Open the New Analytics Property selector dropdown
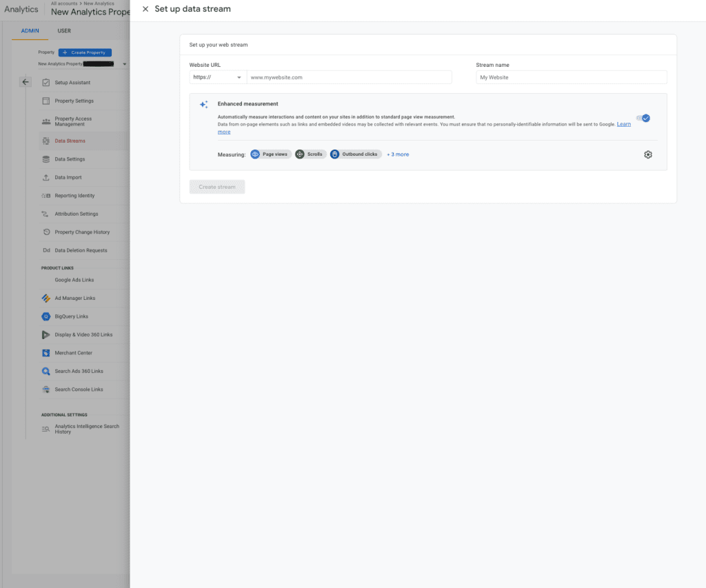706x588 pixels. [123, 63]
